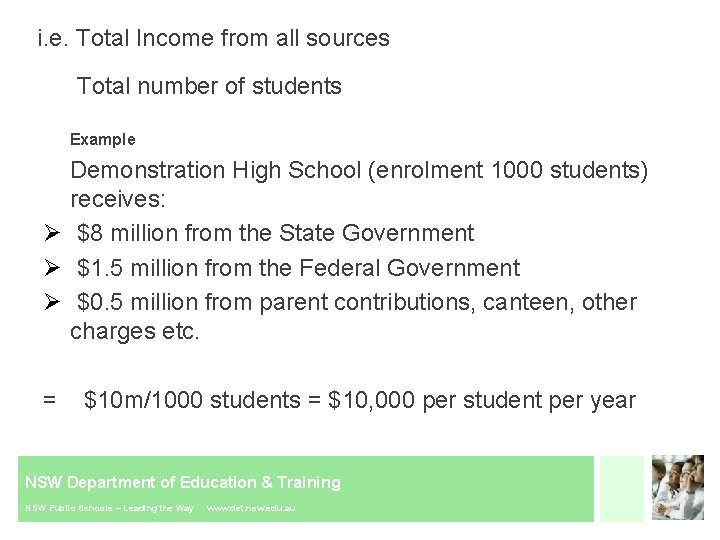
Task: Click the '$10,000 per student per year' result
Action: [x=482, y=400]
